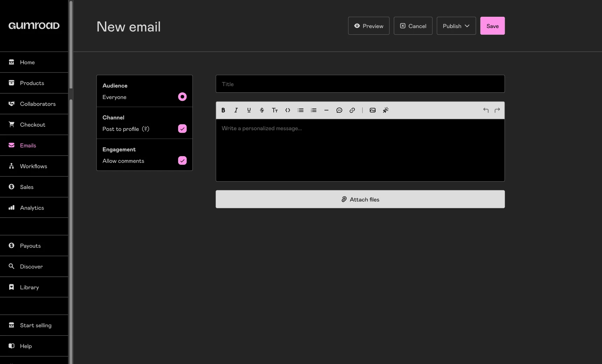Disable the Allow comments checkbox
The height and width of the screenshot is (364, 602).
(x=182, y=161)
